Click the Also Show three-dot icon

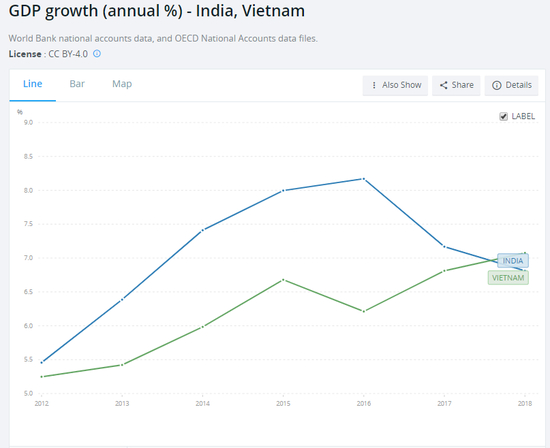[x=374, y=85]
